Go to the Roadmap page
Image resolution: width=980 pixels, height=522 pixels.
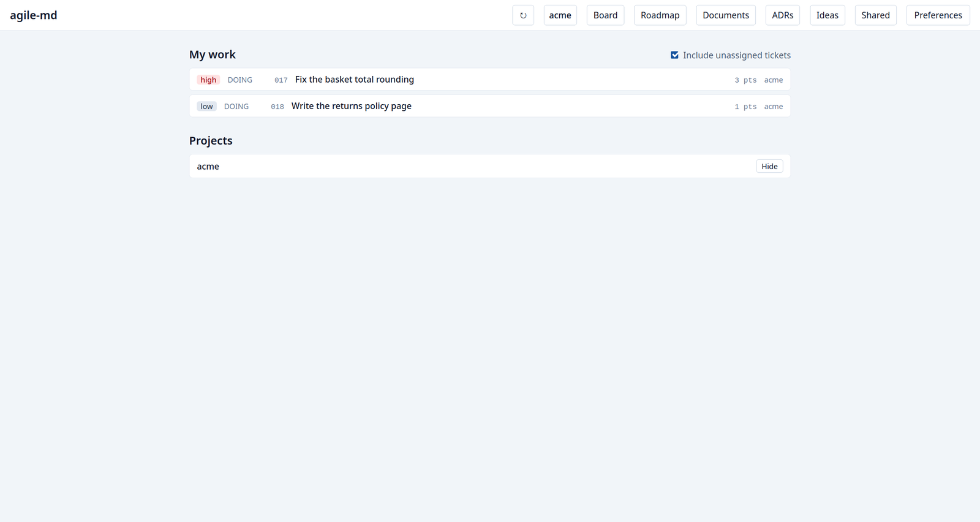tap(660, 15)
